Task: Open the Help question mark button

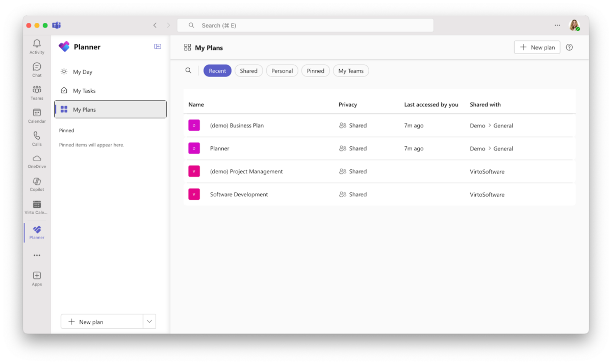Action: [569, 47]
